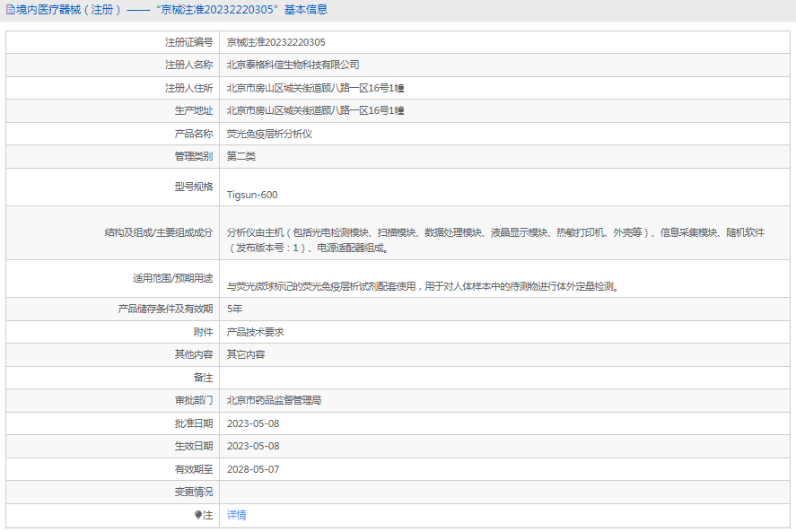The width and height of the screenshot is (796, 532).
Task: Click the address value in the 注册人住所 row
Action: pyautogui.click(x=315, y=88)
